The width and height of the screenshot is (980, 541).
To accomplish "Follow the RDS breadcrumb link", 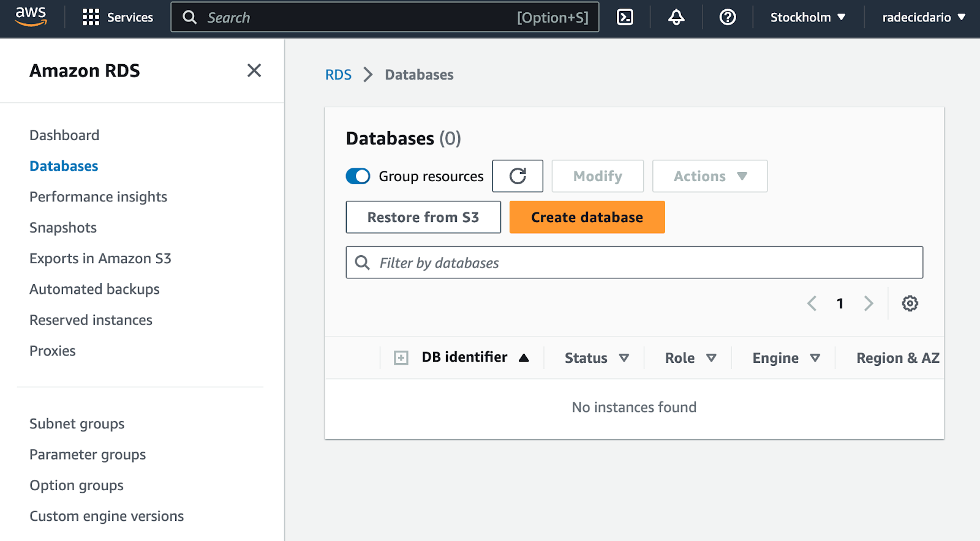I will [338, 75].
